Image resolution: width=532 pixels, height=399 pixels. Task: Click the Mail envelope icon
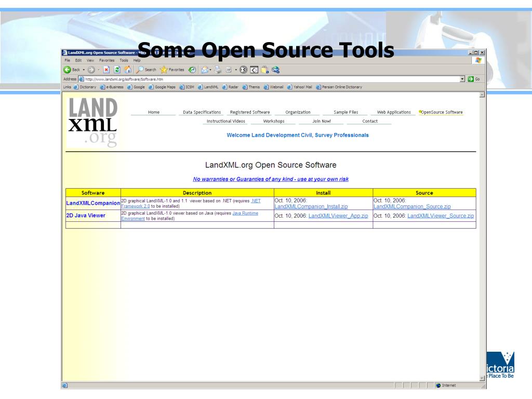click(x=205, y=70)
